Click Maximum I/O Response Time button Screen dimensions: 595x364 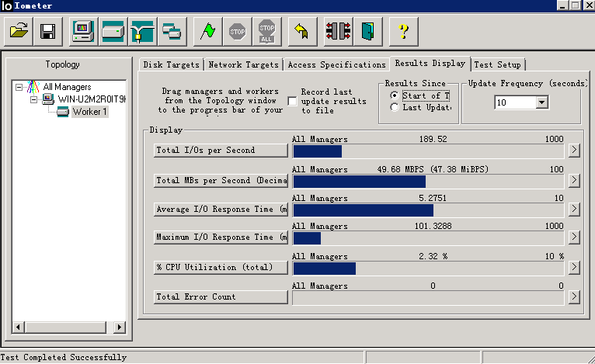pyautogui.click(x=221, y=237)
